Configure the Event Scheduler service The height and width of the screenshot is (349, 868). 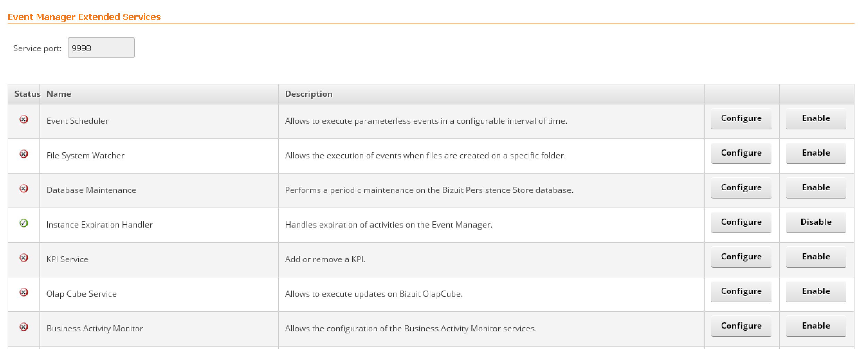pos(741,119)
